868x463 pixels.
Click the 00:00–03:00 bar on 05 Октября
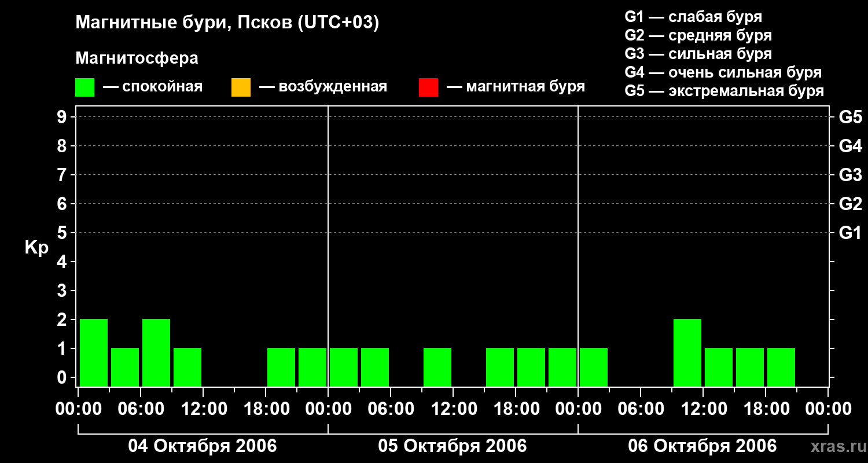[344, 367]
